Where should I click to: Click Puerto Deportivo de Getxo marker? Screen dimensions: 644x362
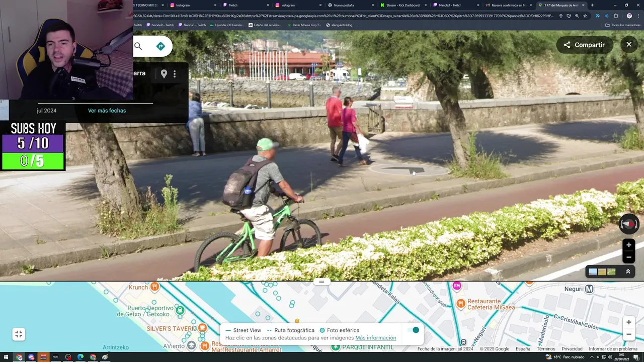180,310
